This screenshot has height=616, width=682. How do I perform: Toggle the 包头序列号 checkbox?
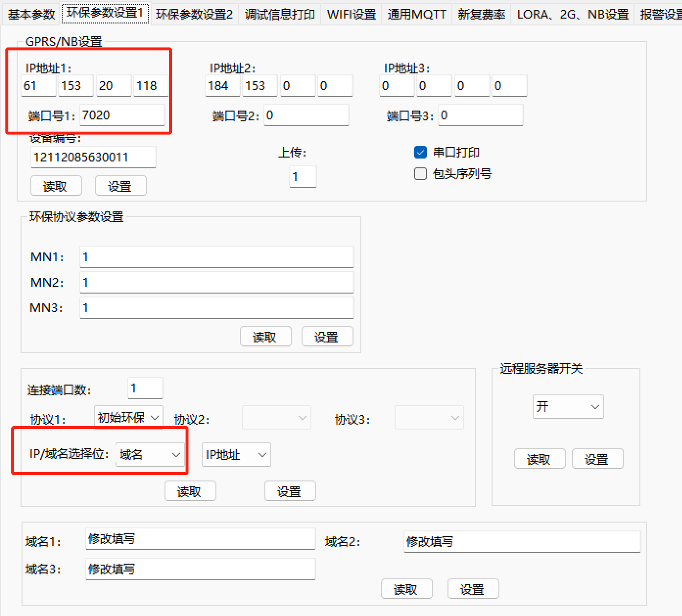421,174
